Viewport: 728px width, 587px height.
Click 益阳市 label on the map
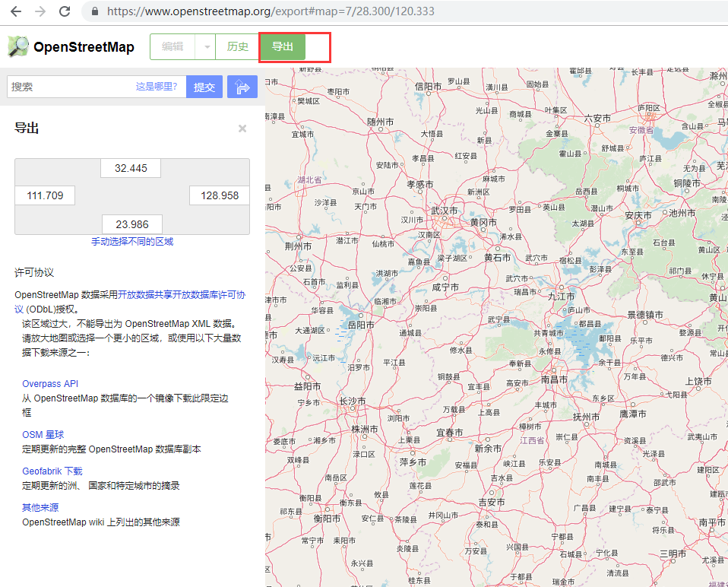pyautogui.click(x=307, y=386)
